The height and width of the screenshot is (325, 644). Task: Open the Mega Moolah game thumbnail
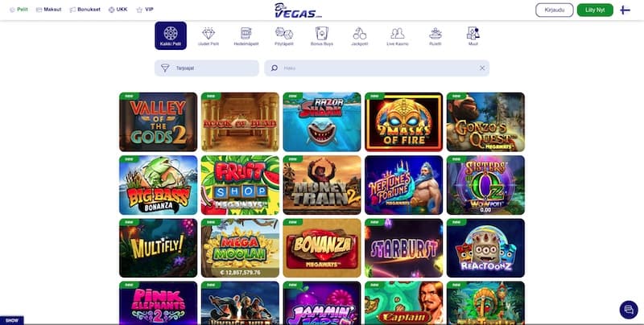(x=240, y=248)
